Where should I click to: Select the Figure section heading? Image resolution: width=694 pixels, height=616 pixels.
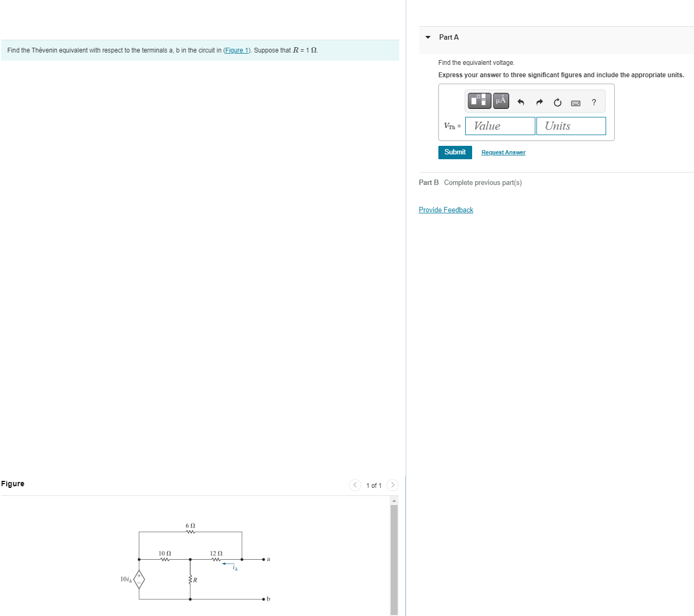(x=12, y=483)
